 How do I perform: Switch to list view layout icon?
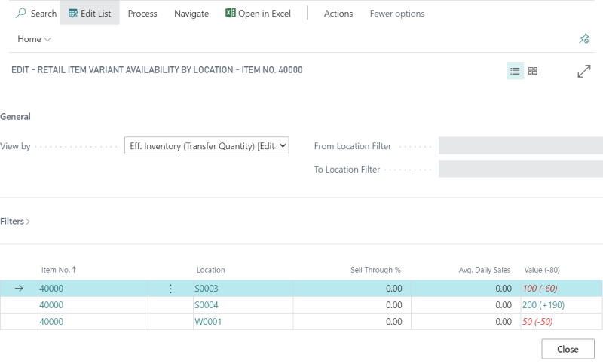pos(515,71)
